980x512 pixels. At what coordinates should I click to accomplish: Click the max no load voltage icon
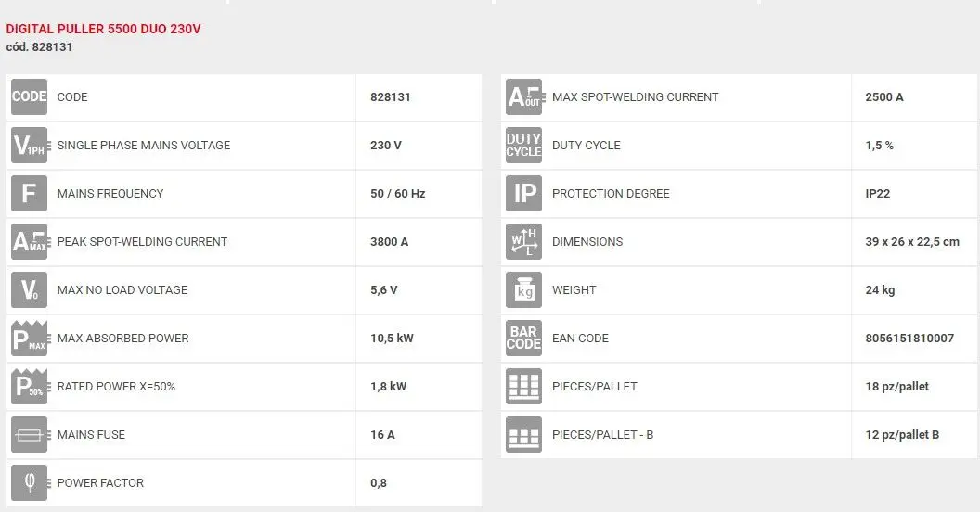click(29, 290)
